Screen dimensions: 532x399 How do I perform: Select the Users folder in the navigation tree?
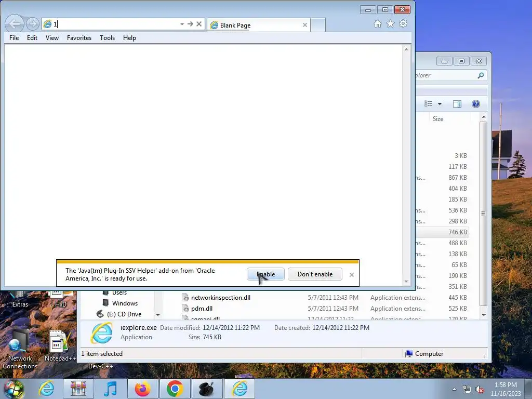(119, 292)
